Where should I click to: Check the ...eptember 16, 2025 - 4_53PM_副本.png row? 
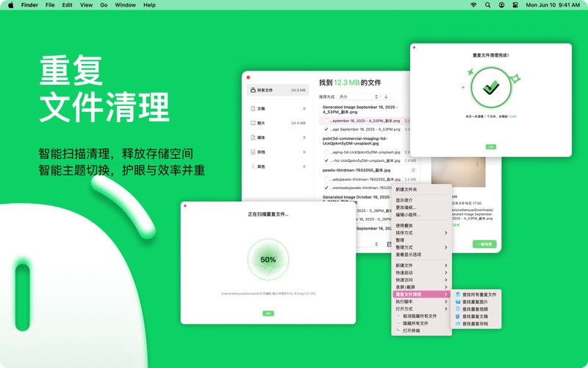coord(326,121)
